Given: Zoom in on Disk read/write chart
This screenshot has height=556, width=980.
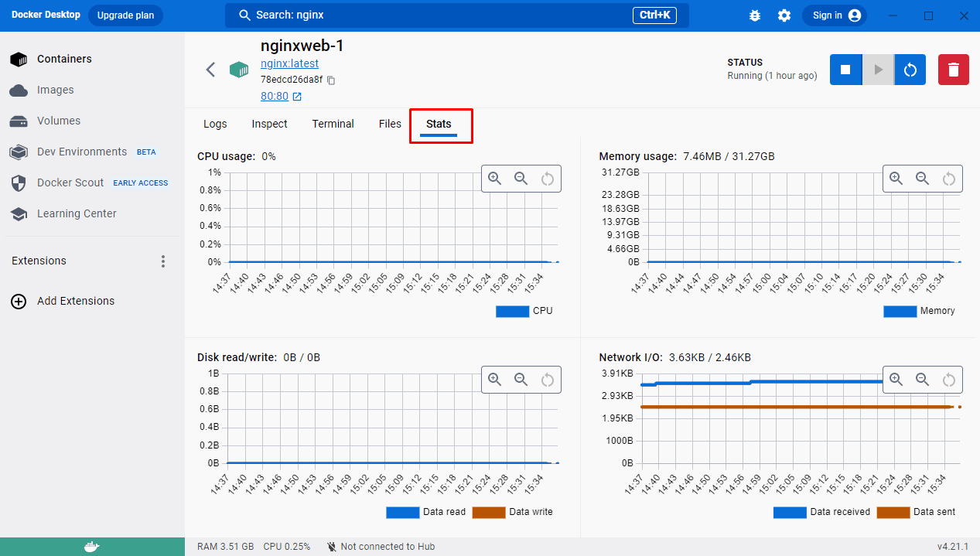Looking at the screenshot, I should pos(495,380).
